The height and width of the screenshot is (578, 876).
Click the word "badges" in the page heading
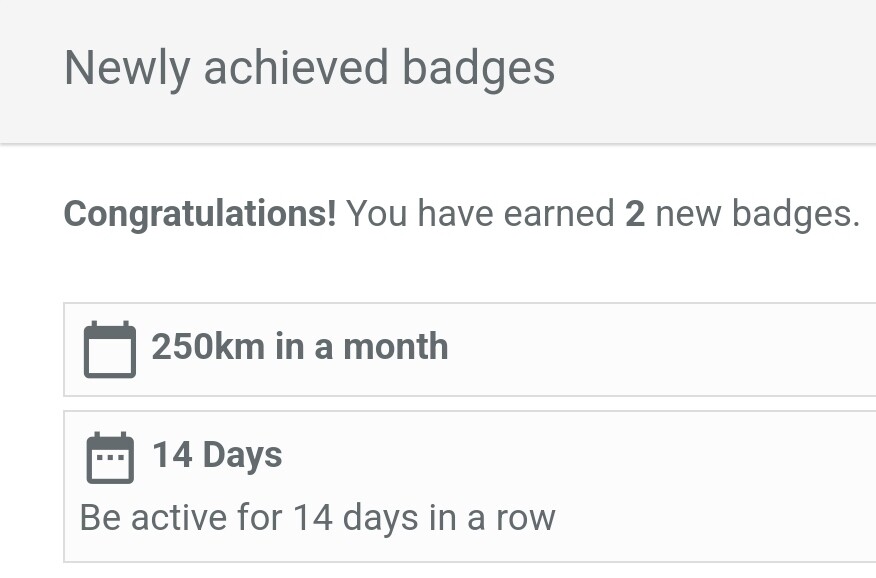tap(478, 68)
